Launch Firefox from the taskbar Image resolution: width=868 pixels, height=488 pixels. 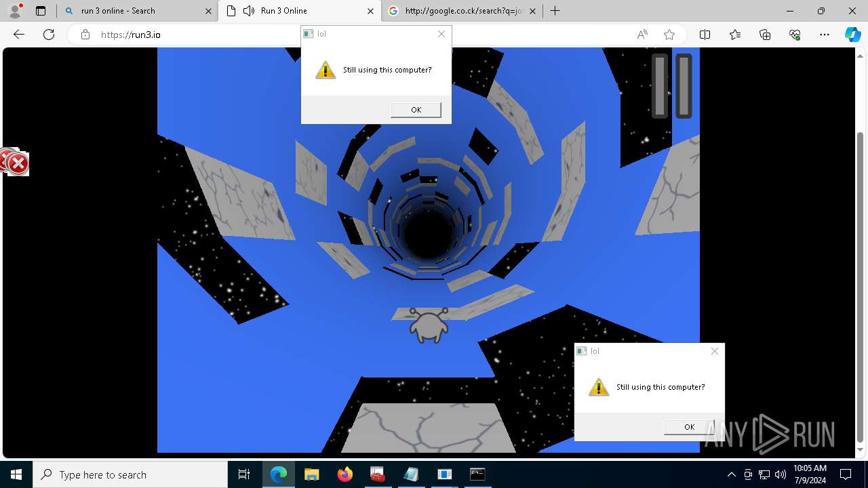coord(344,474)
